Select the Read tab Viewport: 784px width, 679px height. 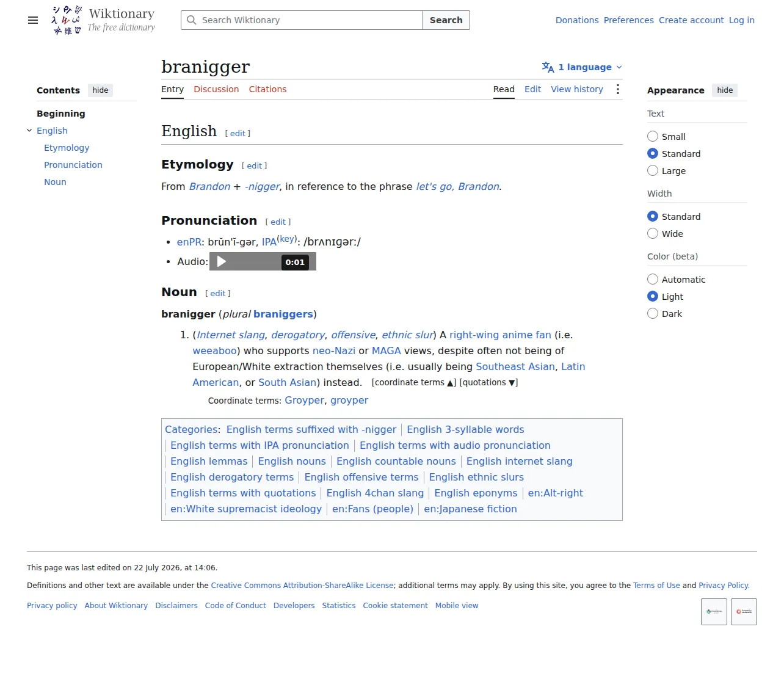click(504, 89)
